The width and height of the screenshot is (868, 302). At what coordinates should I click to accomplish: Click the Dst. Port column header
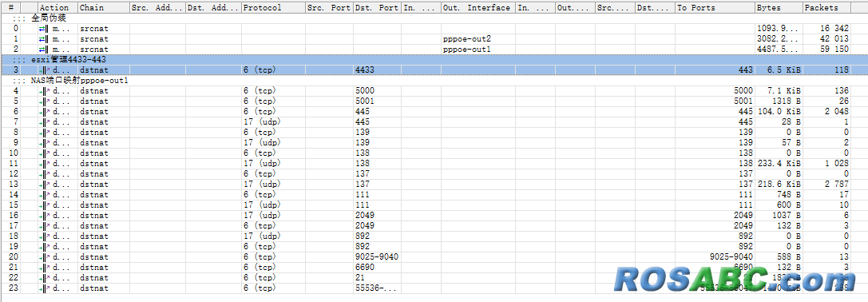tap(377, 8)
